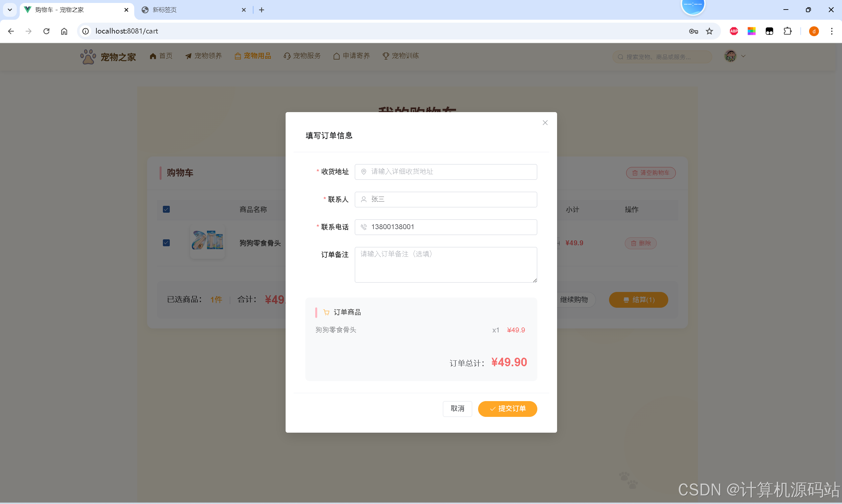The height and width of the screenshot is (504, 842).
Task: Open the 宠物用品 nav item
Action: pyautogui.click(x=252, y=56)
